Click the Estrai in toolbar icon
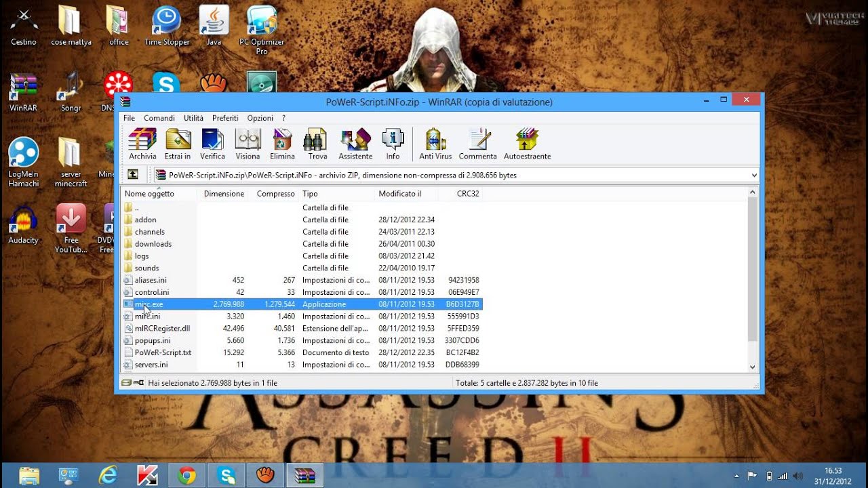The image size is (868, 488). (x=178, y=144)
